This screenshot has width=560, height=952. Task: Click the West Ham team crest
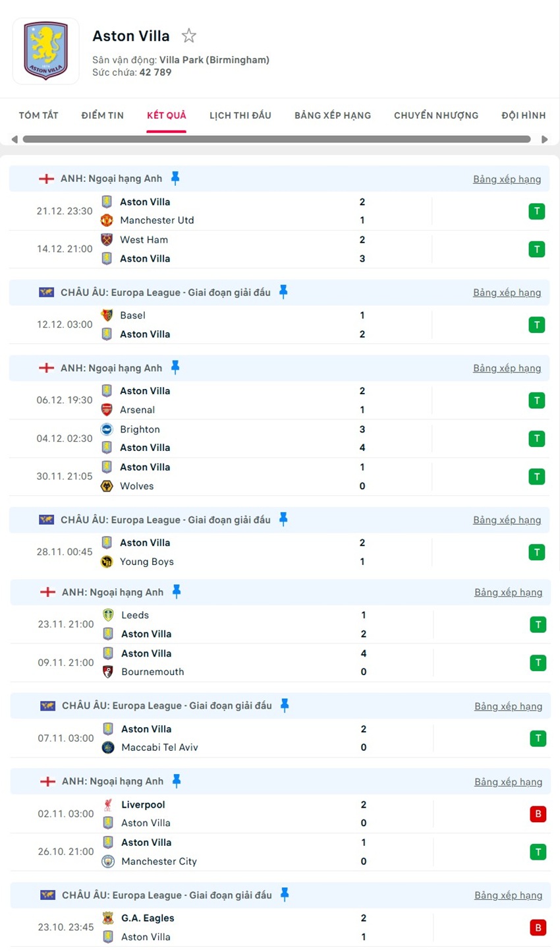pos(107,239)
